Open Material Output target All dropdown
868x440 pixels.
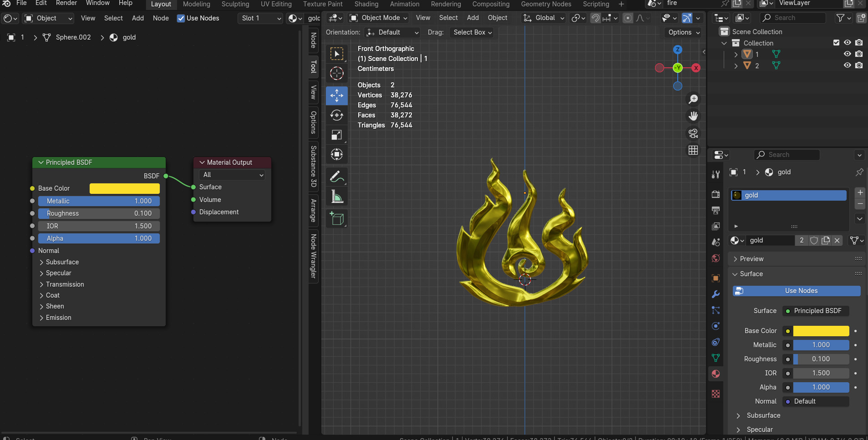(x=233, y=175)
